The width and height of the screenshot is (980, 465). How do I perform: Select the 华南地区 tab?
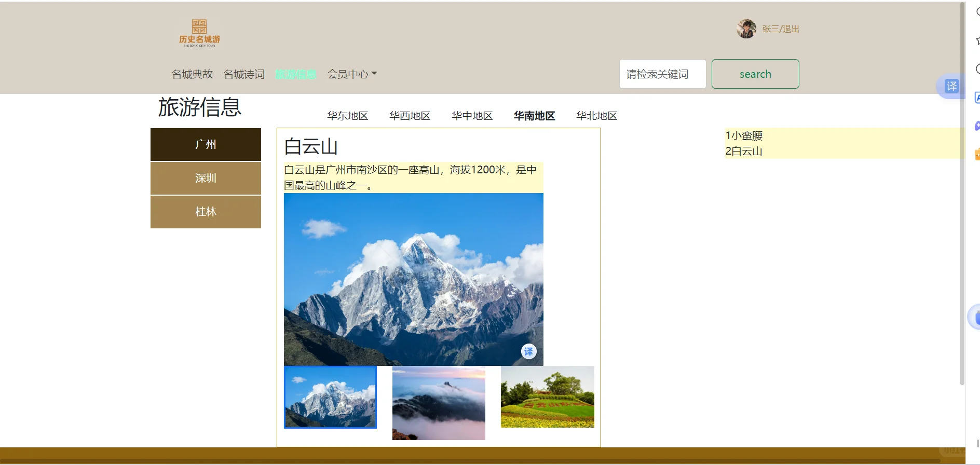[535, 116]
